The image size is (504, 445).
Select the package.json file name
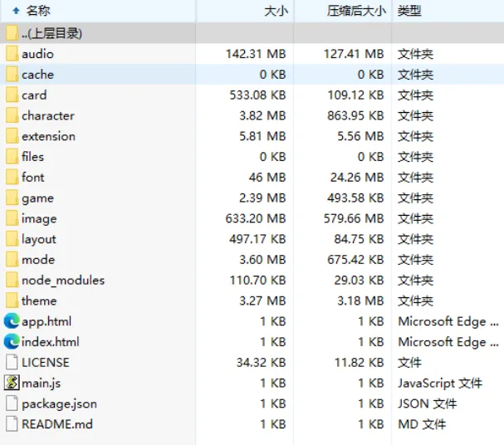59,403
